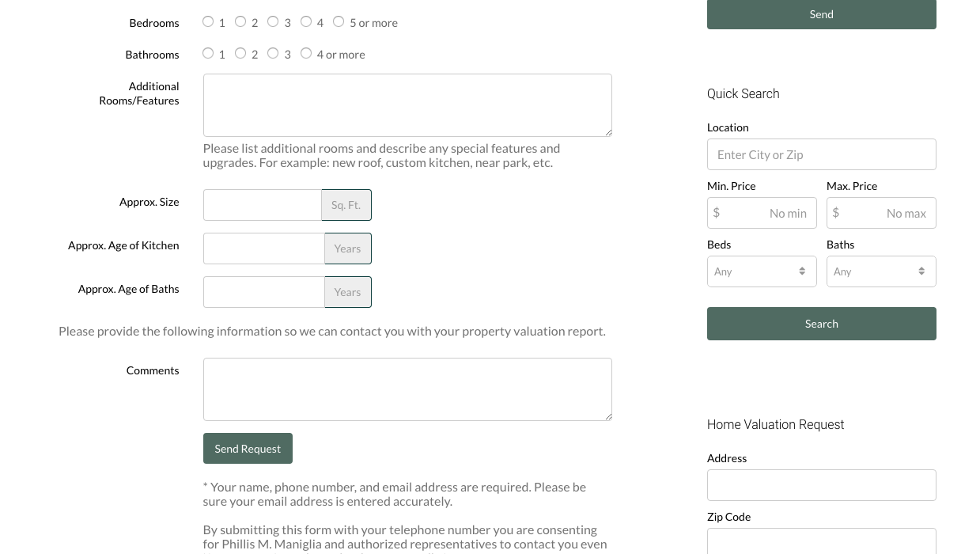980x554 pixels.
Task: Click the Send button at top
Action: 821,14
